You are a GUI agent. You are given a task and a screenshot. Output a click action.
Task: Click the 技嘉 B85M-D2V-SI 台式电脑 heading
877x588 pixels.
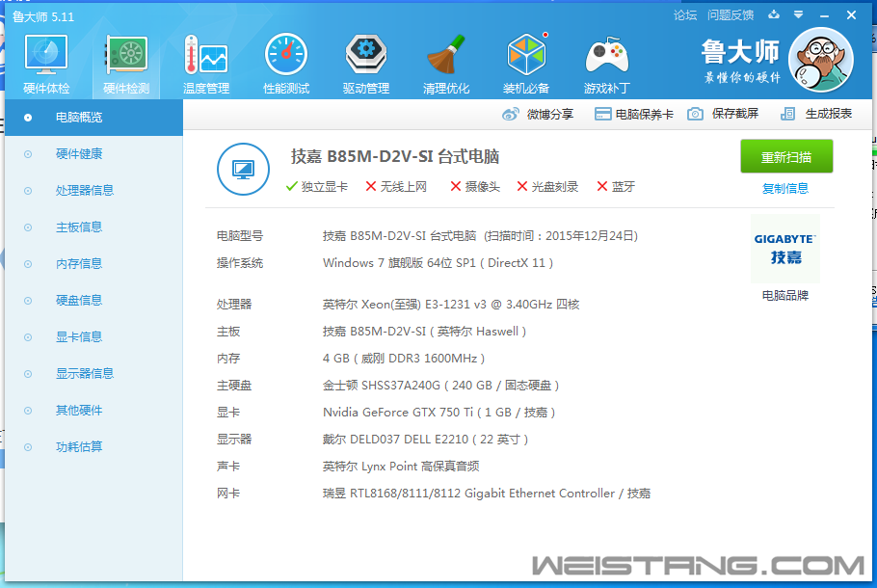point(395,157)
